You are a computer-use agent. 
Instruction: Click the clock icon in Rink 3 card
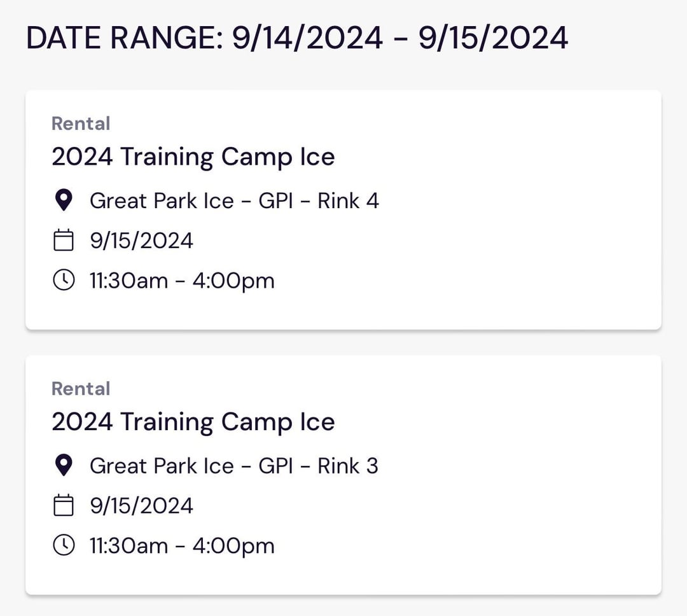pos(63,545)
